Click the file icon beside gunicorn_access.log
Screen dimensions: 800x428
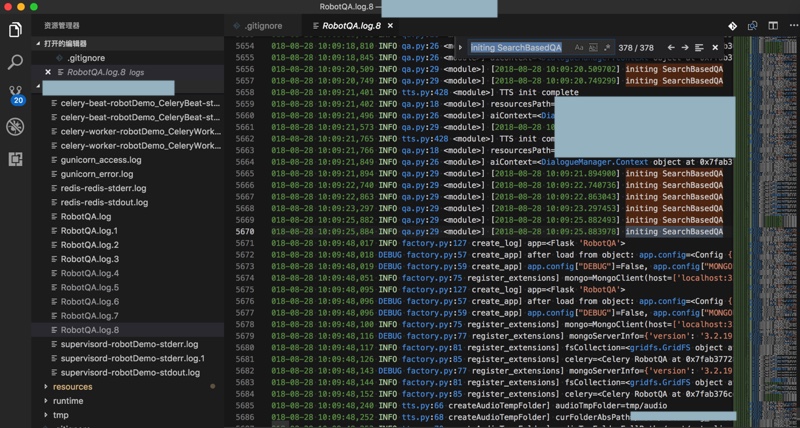point(55,160)
